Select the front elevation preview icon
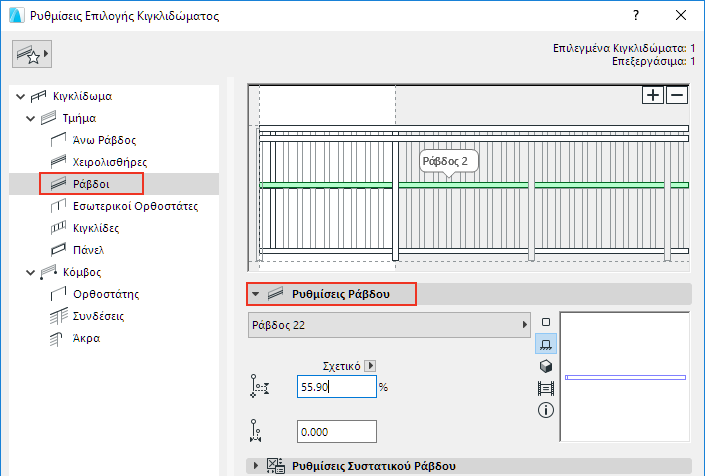 (546, 344)
